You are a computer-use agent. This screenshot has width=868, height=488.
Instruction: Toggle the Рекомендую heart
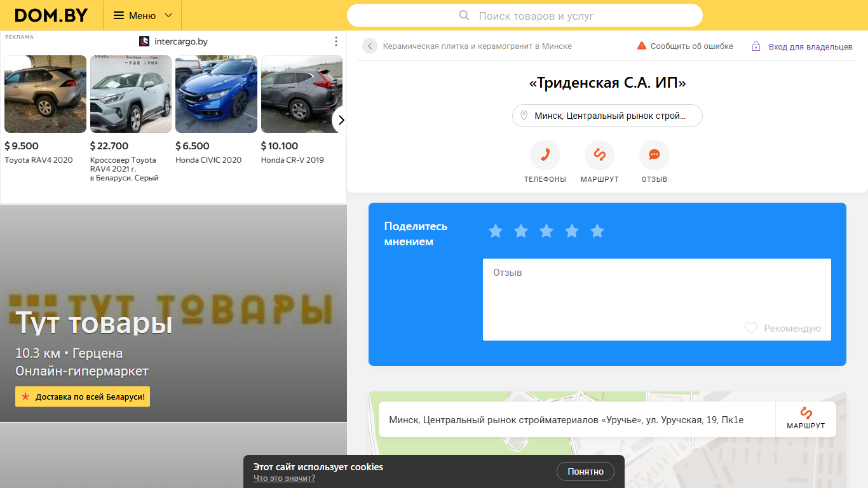(x=751, y=329)
